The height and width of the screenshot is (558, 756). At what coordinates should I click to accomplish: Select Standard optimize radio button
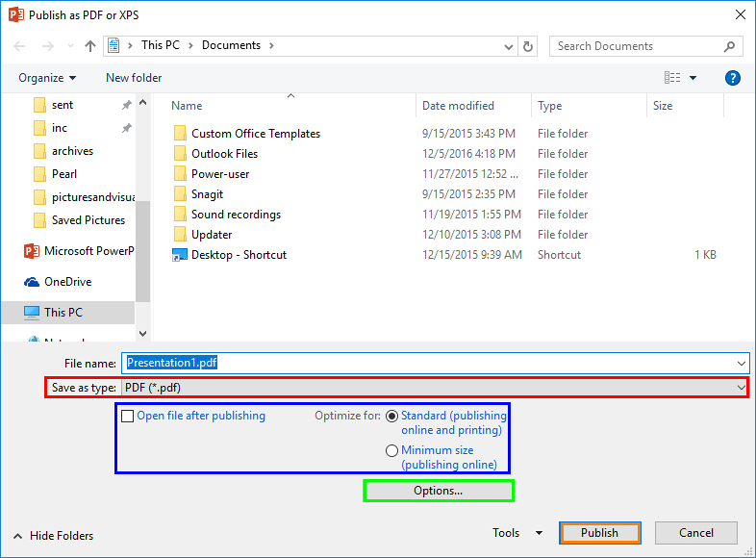coord(392,417)
